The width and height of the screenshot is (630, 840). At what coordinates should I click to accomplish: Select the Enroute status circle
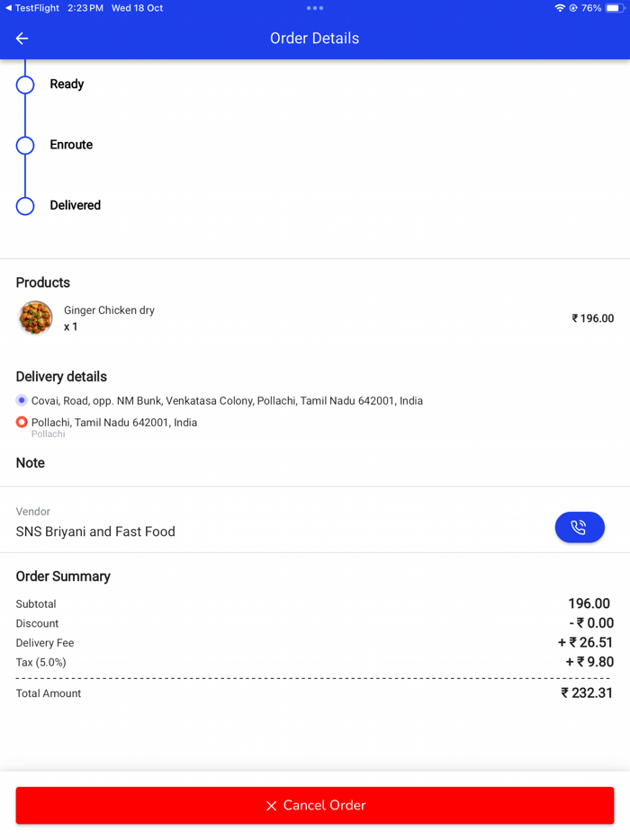coord(24,145)
